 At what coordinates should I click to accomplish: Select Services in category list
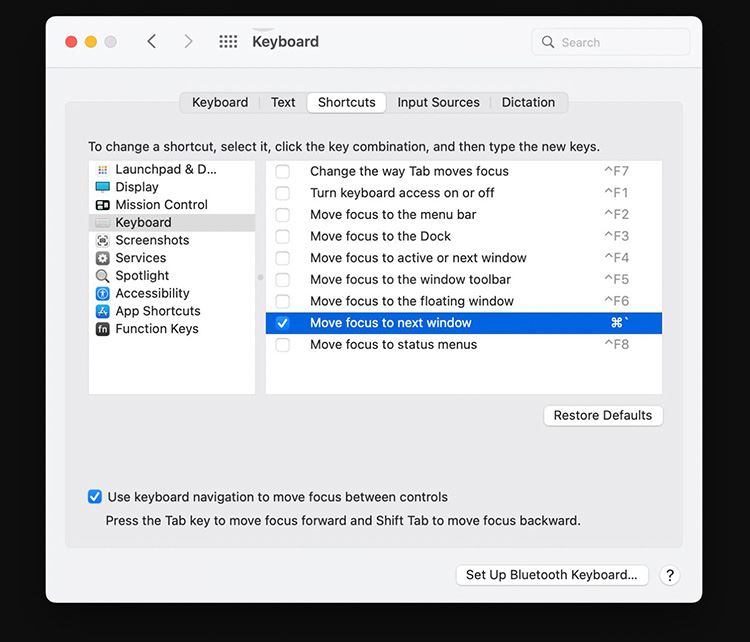(172, 258)
